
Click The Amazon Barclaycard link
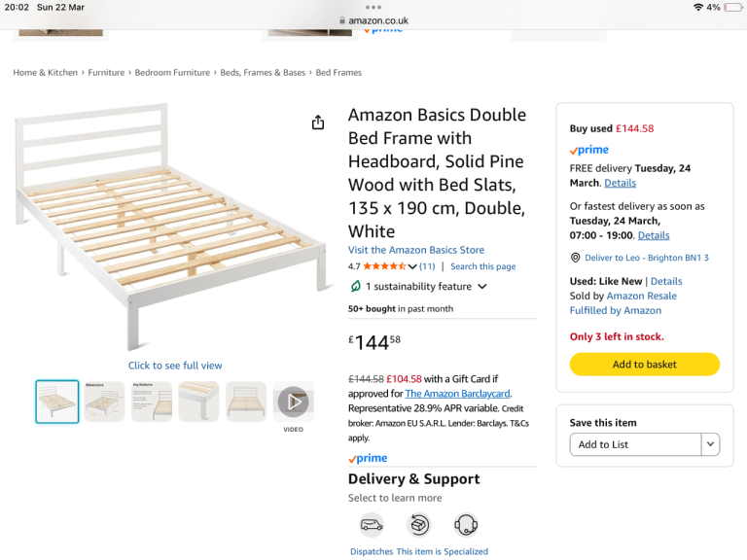tap(457, 394)
